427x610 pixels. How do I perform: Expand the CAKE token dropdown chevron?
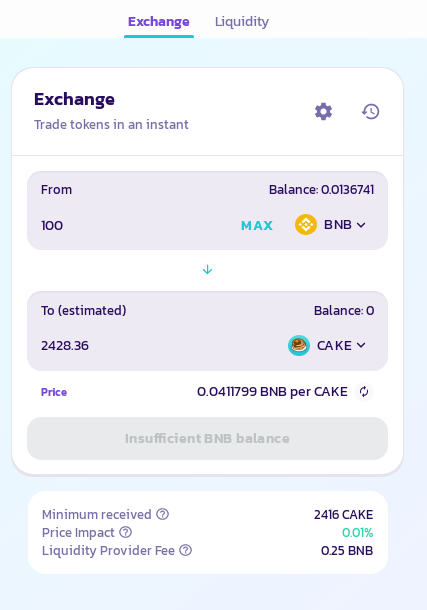tap(361, 345)
